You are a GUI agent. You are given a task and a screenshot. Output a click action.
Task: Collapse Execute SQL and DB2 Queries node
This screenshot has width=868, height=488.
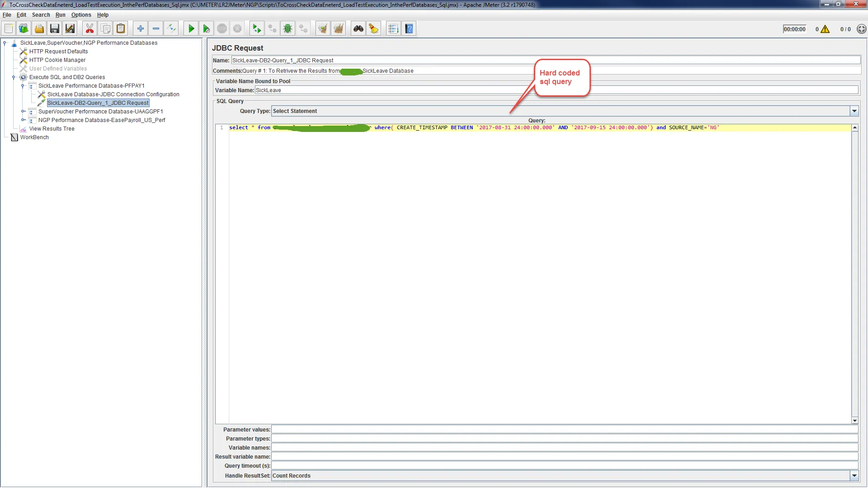click(14, 77)
